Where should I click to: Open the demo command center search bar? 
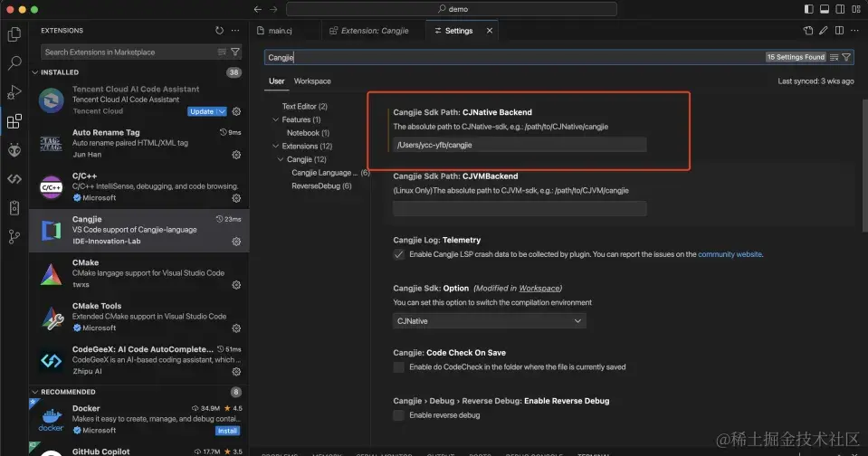pos(451,9)
